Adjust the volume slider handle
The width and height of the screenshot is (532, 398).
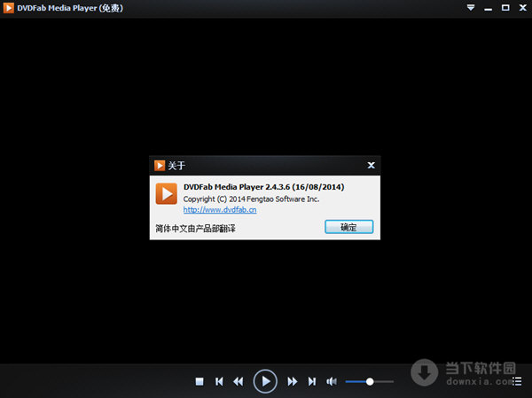click(x=370, y=382)
